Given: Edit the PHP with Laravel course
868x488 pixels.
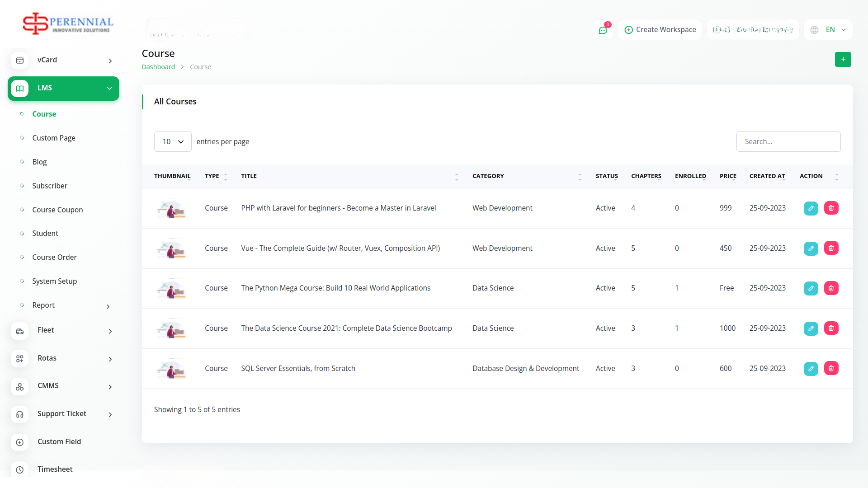Looking at the screenshot, I should pos(811,208).
